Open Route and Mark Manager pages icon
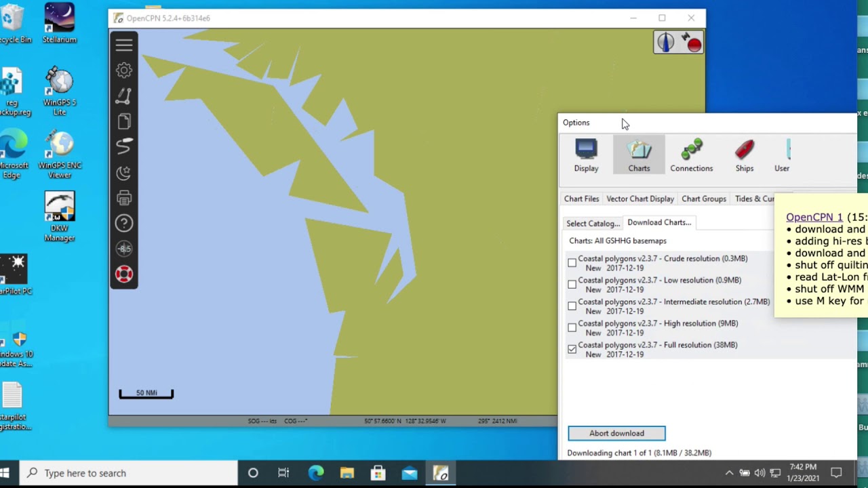This screenshot has height=488, width=868. [124, 122]
